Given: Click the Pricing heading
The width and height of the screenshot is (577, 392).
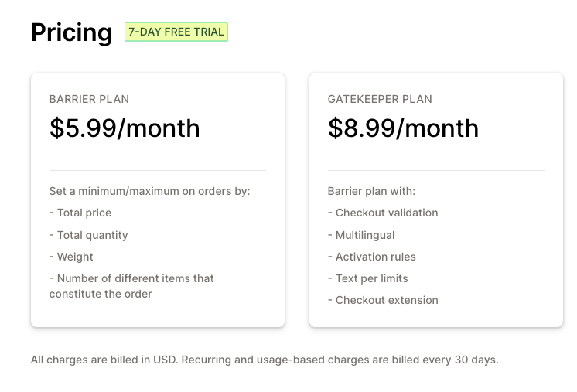Looking at the screenshot, I should click(x=71, y=32).
